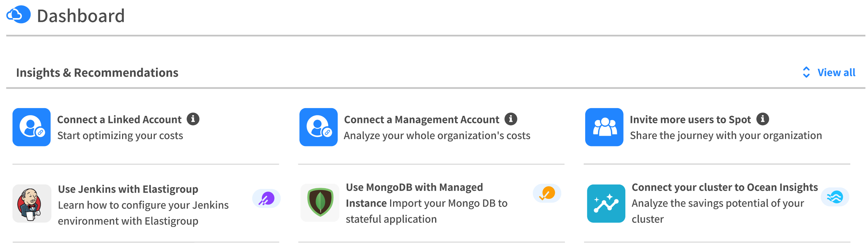Click the Connect a Linked Account title
868x245 pixels.
pos(119,120)
